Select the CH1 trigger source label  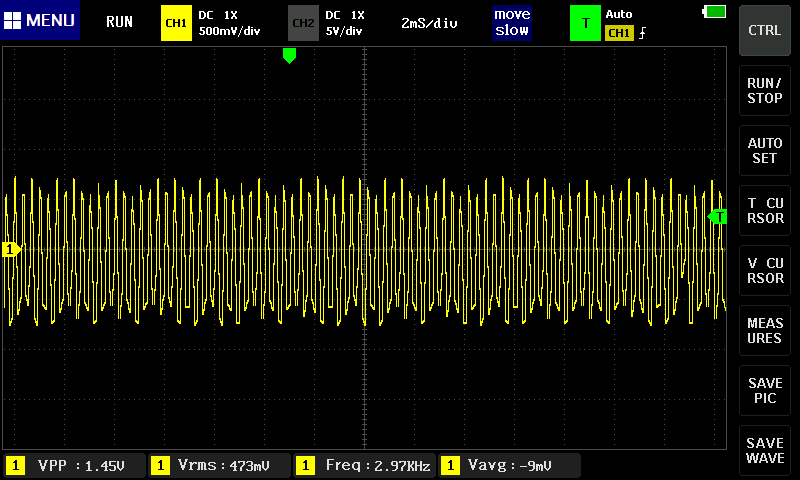pos(619,33)
